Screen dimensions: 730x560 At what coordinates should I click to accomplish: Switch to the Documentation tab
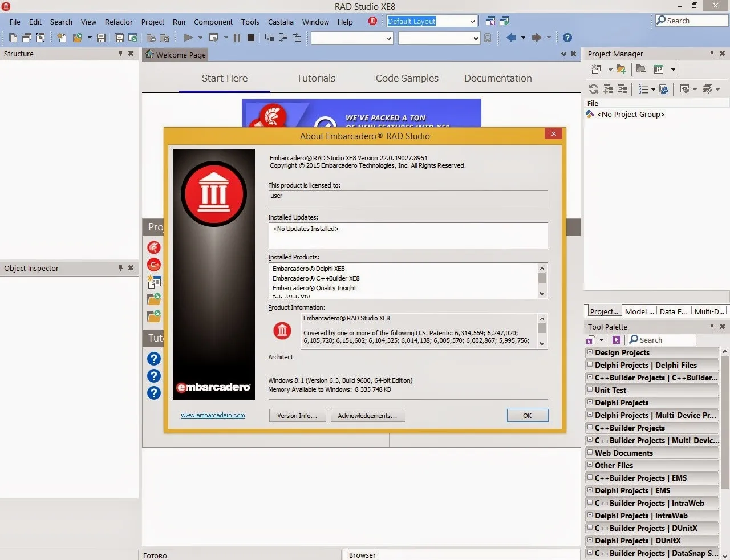498,78
